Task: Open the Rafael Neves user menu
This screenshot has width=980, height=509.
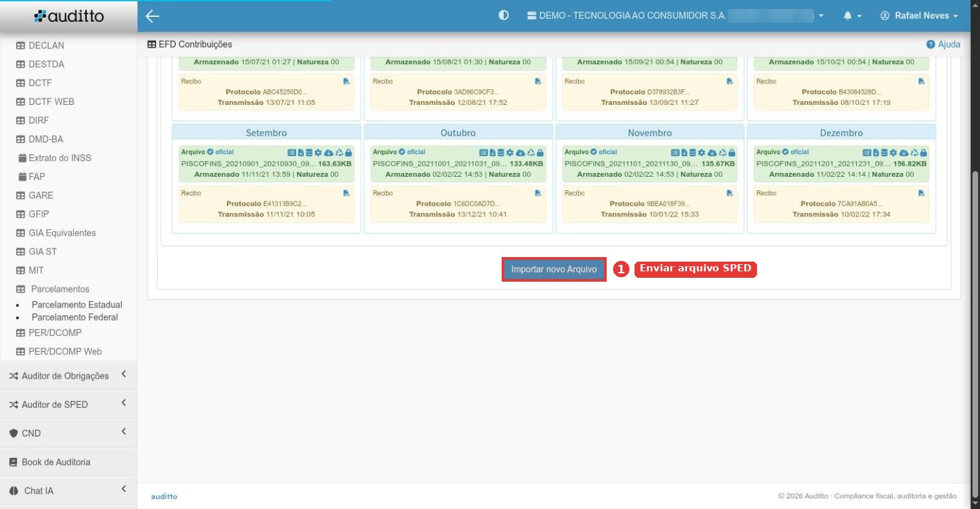Action: point(919,16)
